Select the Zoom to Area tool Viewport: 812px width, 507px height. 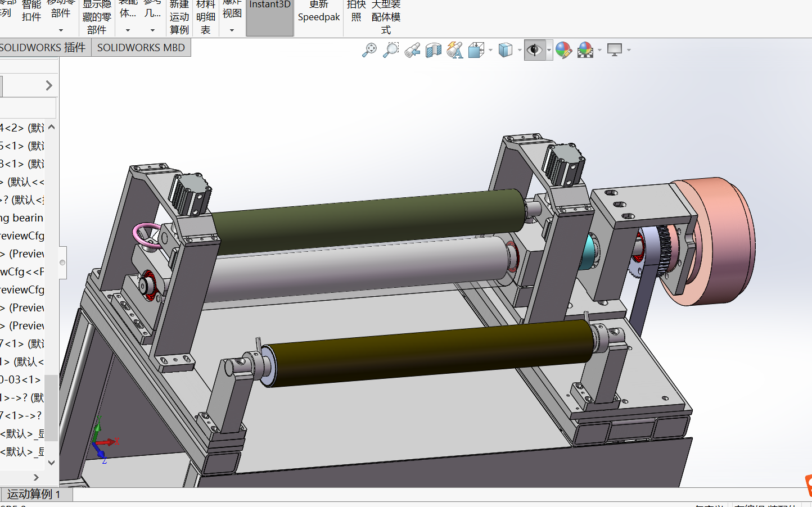[391, 50]
